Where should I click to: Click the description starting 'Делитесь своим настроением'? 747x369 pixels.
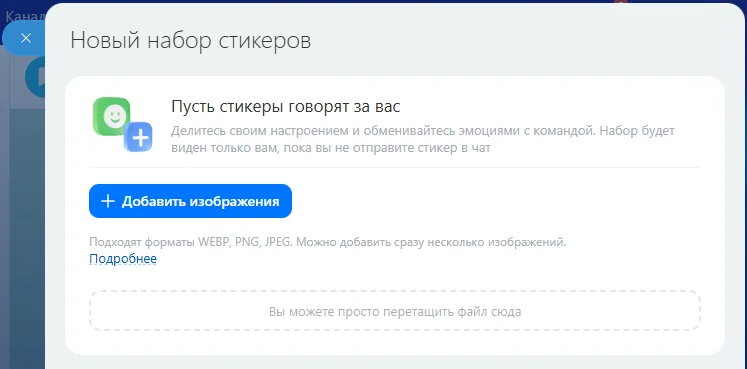[x=423, y=139]
